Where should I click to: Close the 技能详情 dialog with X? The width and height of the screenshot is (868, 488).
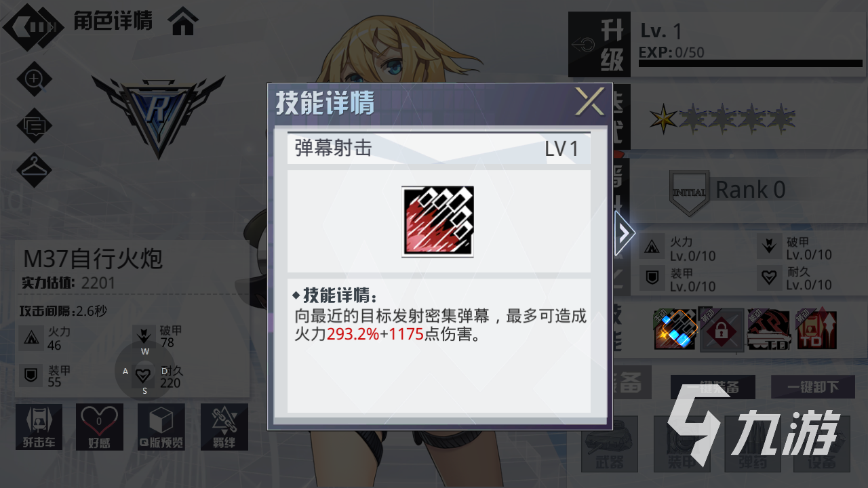[589, 102]
